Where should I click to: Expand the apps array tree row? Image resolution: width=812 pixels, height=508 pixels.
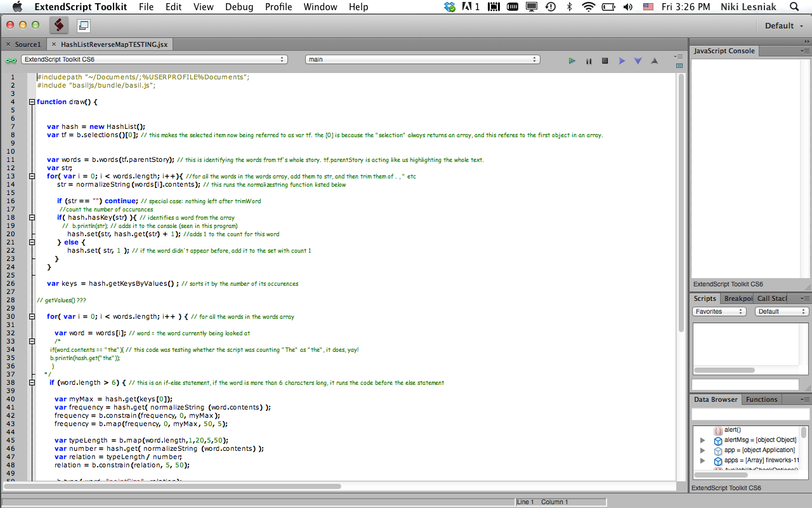[x=702, y=460]
